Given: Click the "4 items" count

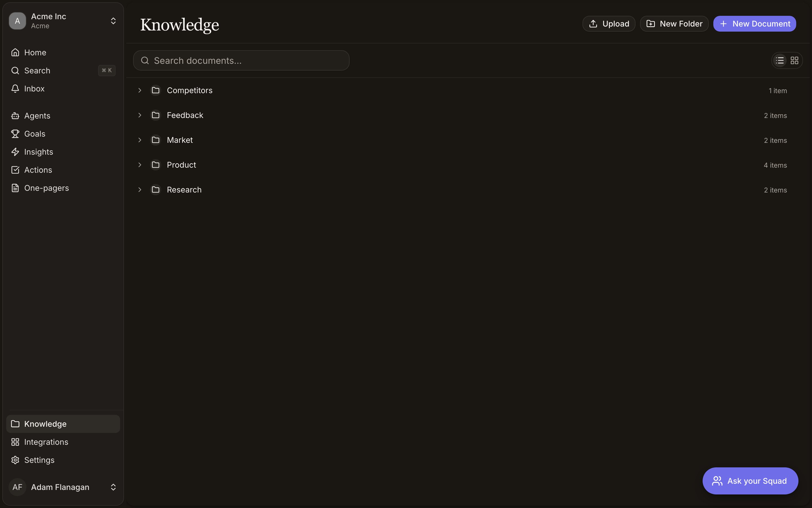Looking at the screenshot, I should click(775, 165).
